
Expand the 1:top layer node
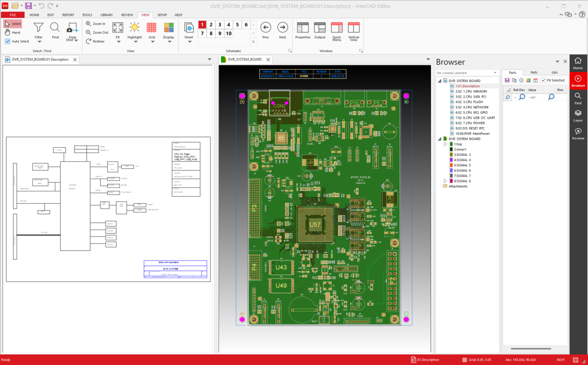[445, 144]
